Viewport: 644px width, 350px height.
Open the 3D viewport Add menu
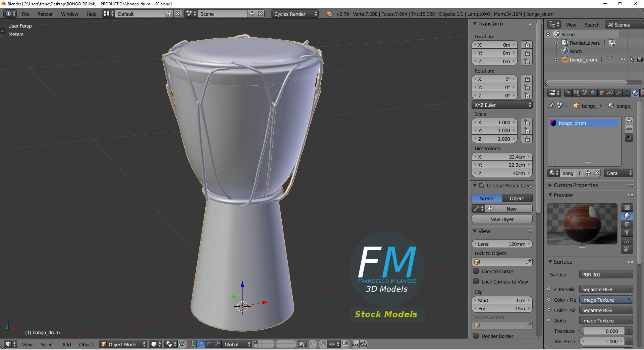pos(66,344)
